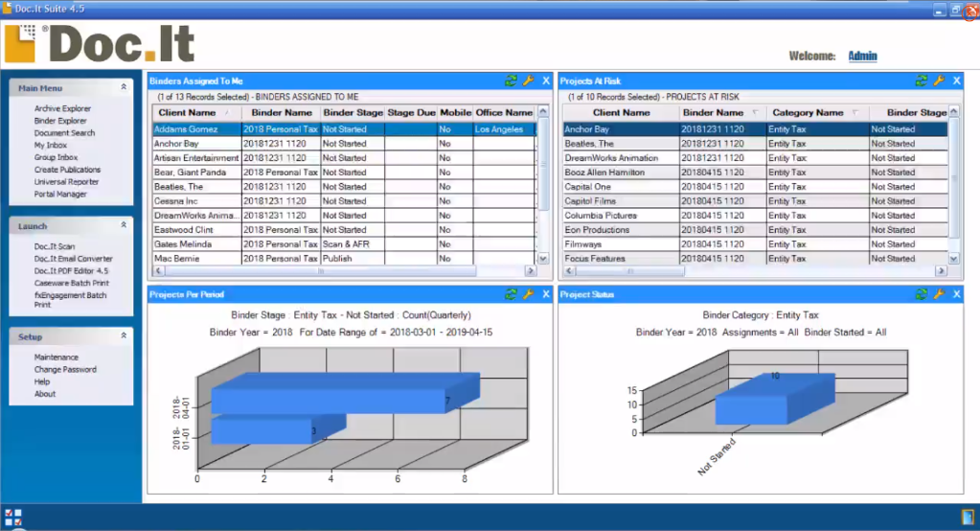Collapse the Main Menu section
Viewport: 980px width, 531px height.
pos(124,87)
